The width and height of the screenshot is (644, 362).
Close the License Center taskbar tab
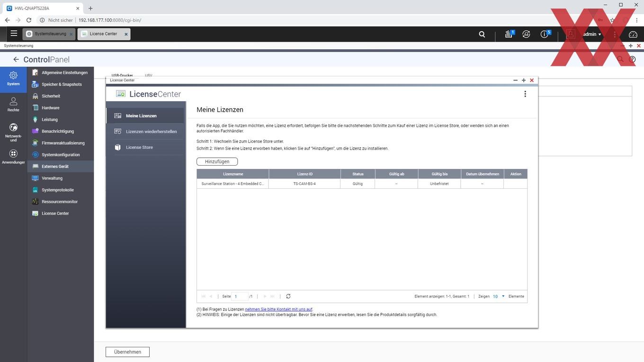126,34
